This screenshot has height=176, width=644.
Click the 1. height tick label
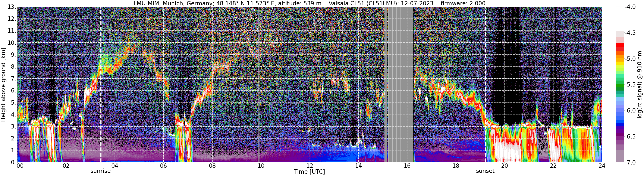(13, 151)
